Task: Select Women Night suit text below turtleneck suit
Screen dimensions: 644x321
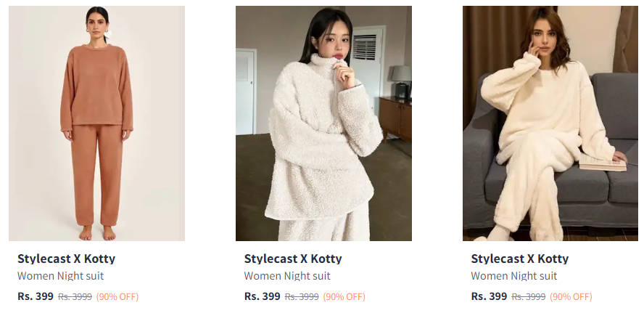Action: coord(287,276)
